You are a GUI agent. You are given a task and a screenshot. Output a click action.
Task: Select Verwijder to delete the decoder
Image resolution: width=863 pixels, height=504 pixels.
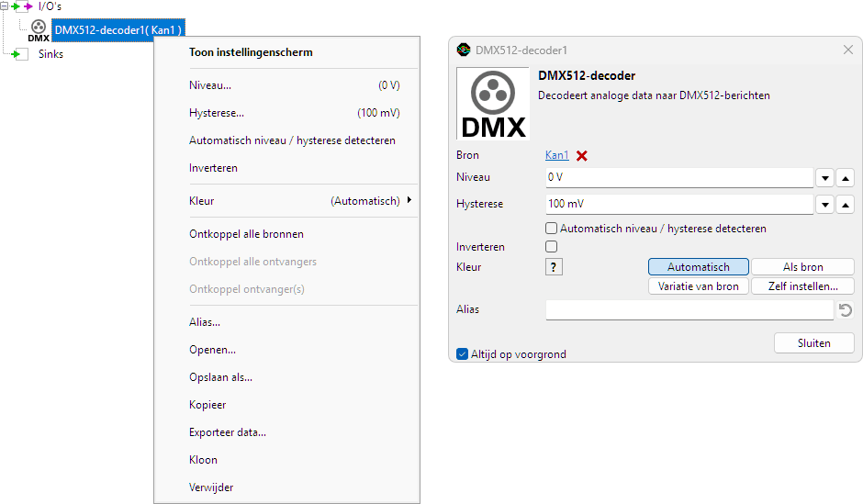(286, 487)
